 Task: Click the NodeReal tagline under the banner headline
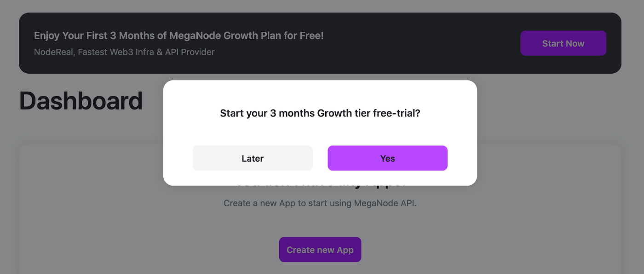point(124,52)
